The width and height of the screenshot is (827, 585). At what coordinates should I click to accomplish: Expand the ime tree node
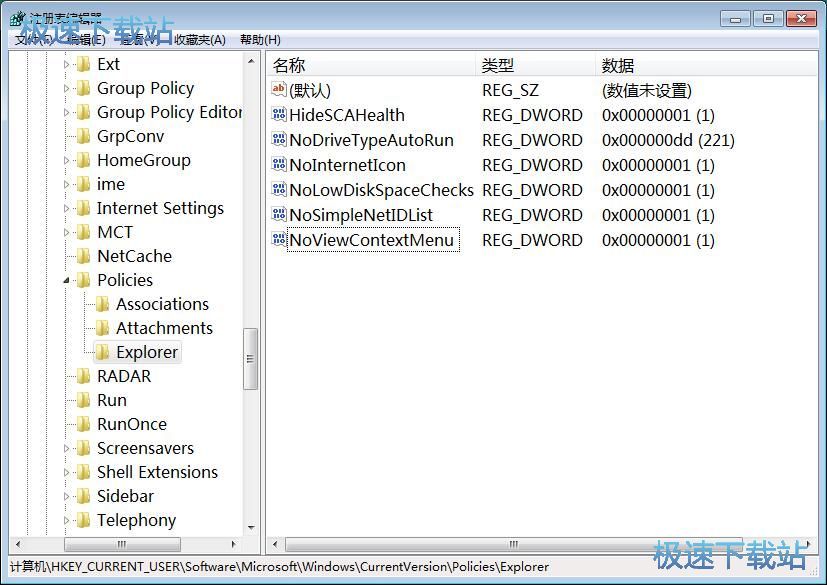[66, 185]
